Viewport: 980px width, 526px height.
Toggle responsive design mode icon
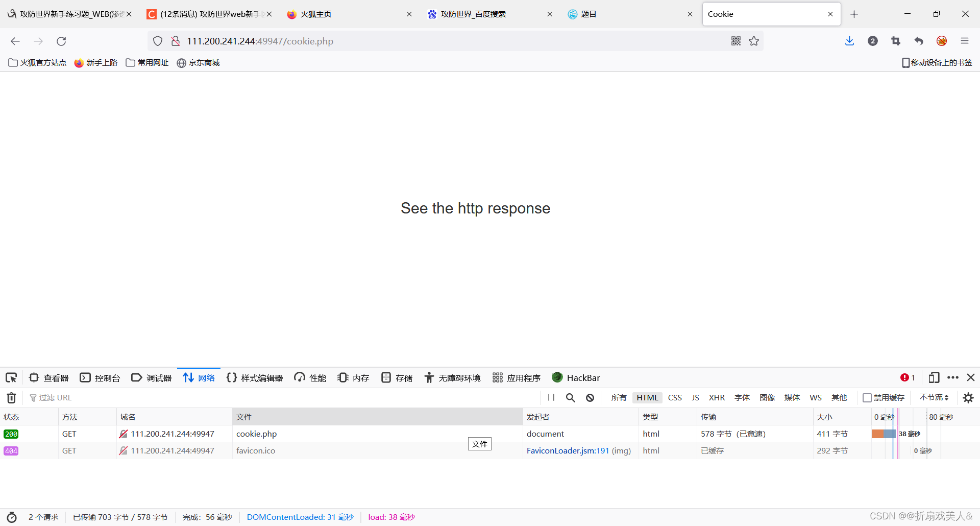(x=934, y=378)
